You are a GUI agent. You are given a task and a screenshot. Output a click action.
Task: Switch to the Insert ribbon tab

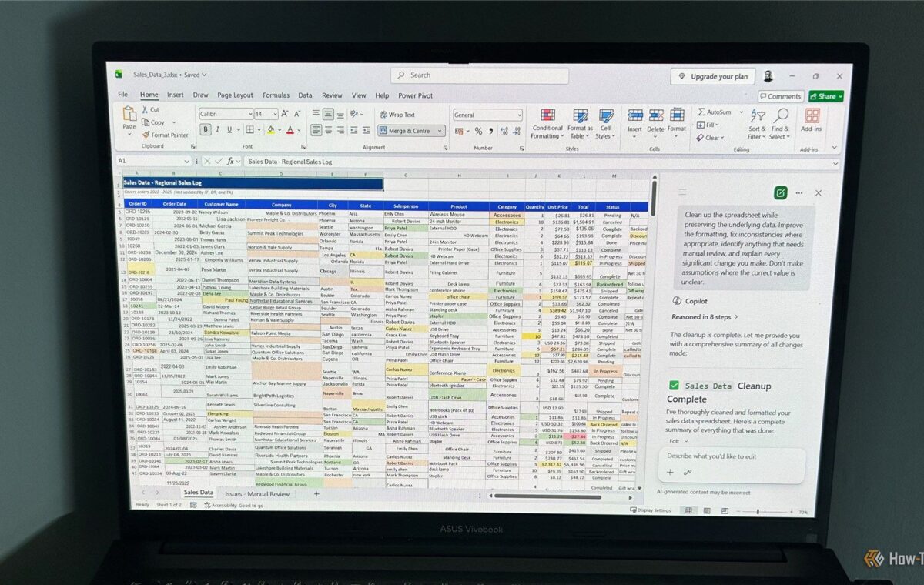[x=175, y=95]
